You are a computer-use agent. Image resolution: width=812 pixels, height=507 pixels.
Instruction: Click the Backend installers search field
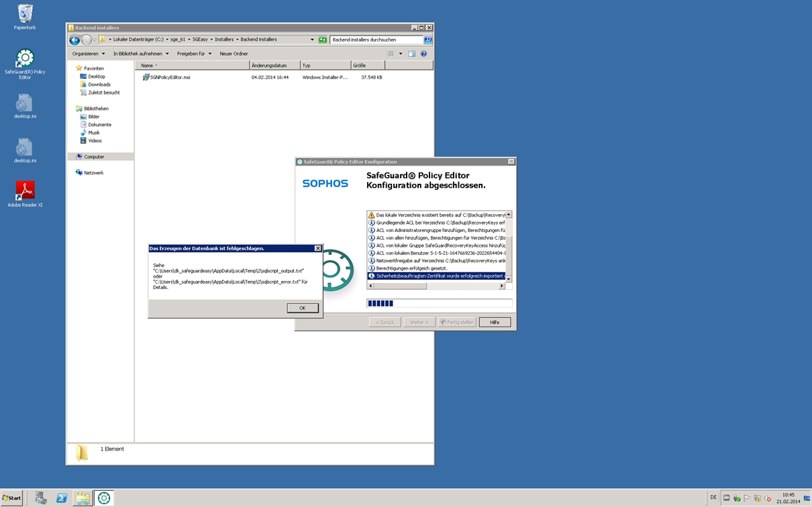376,40
